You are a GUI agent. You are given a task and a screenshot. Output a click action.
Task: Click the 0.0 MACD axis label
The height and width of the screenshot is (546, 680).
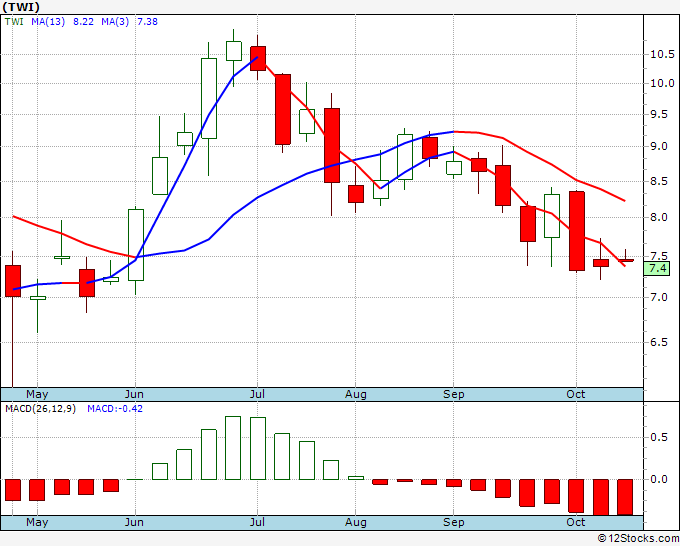point(659,479)
